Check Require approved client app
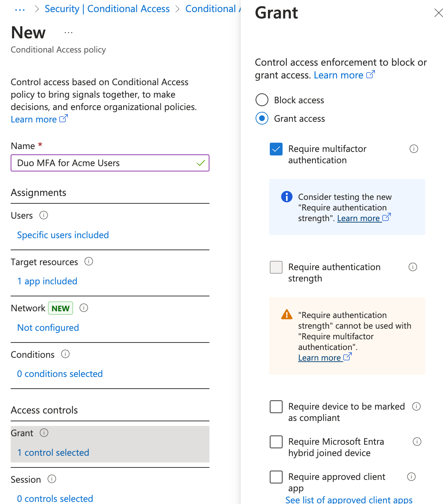The image size is (443, 504). pyautogui.click(x=276, y=477)
